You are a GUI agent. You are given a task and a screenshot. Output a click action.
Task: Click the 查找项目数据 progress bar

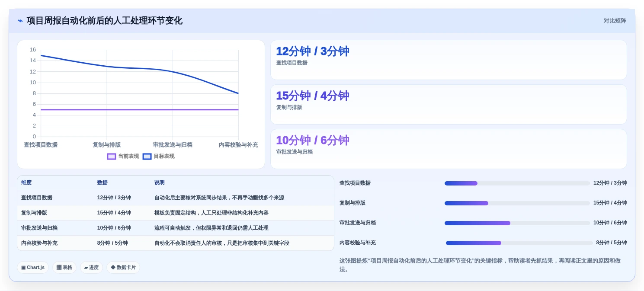(517, 183)
